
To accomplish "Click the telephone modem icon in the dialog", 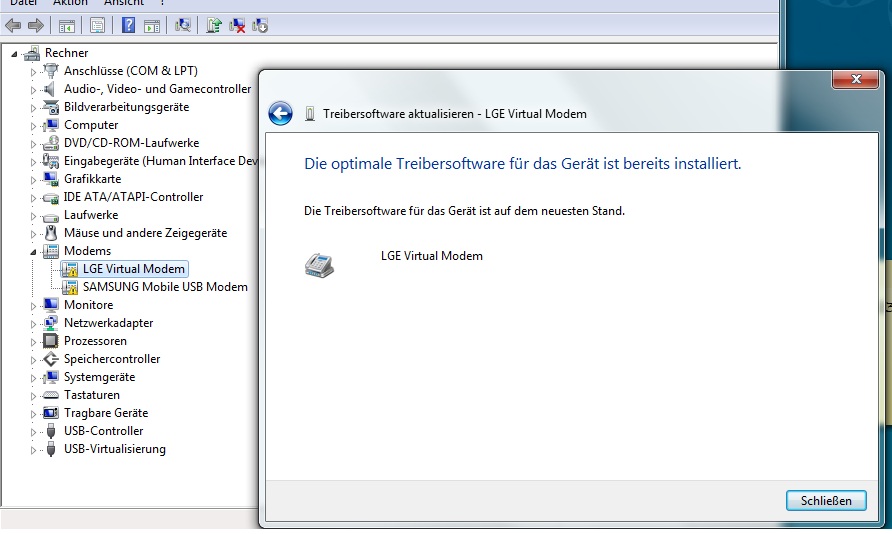I will pos(319,266).
